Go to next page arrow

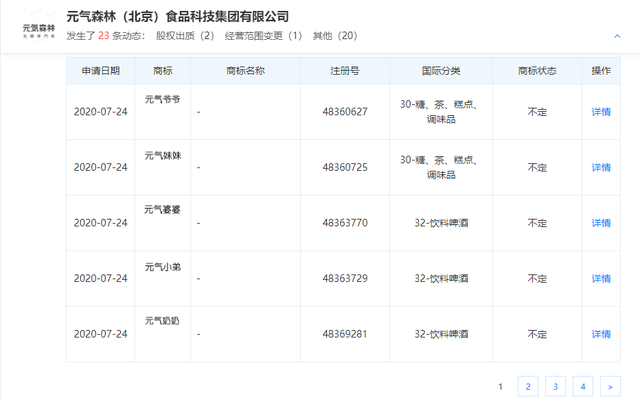[610, 386]
